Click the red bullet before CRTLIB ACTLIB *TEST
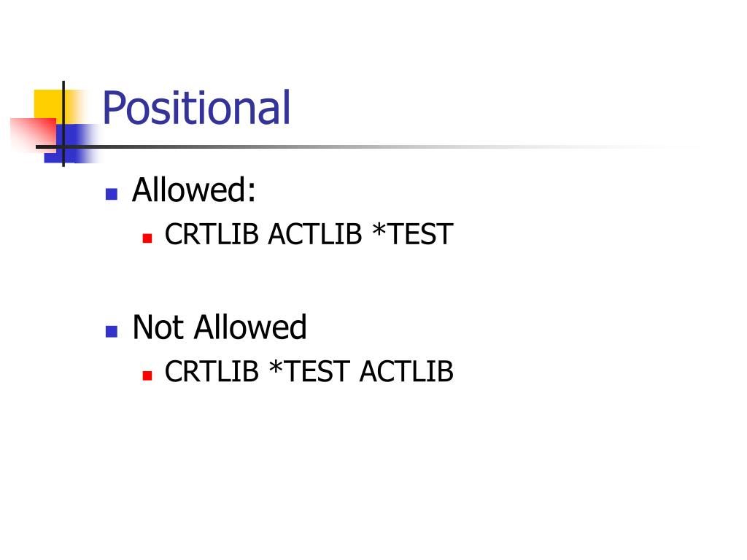 point(147,238)
